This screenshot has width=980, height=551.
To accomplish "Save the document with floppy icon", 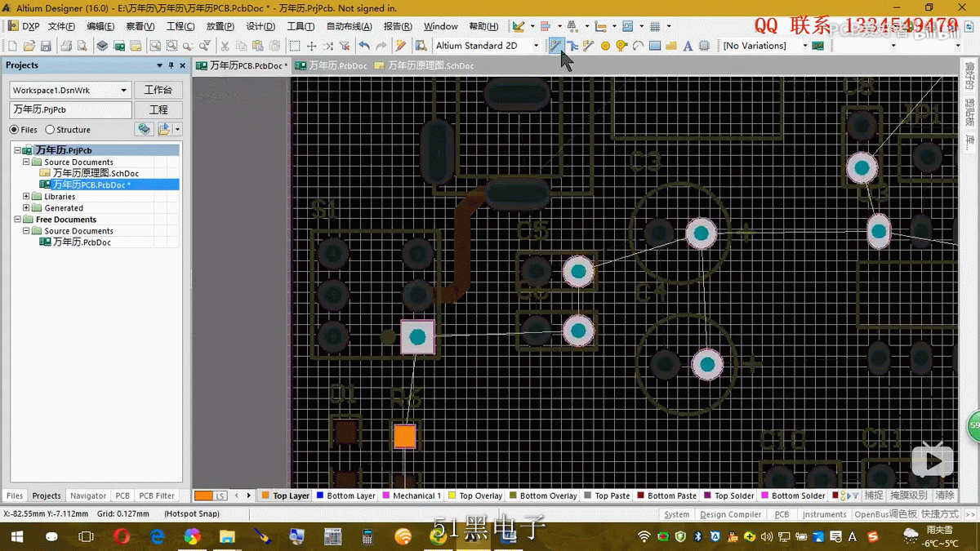I will coord(46,46).
